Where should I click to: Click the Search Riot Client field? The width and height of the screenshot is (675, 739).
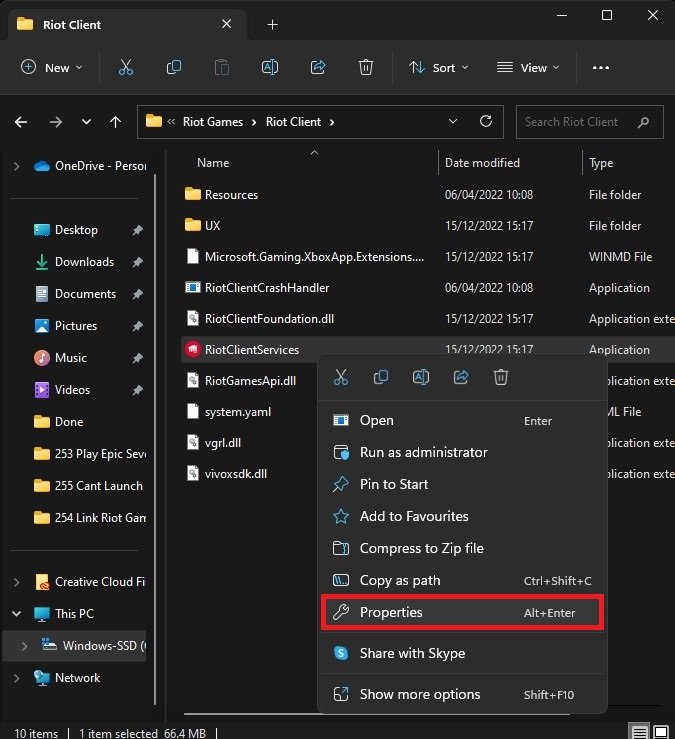tap(580, 122)
